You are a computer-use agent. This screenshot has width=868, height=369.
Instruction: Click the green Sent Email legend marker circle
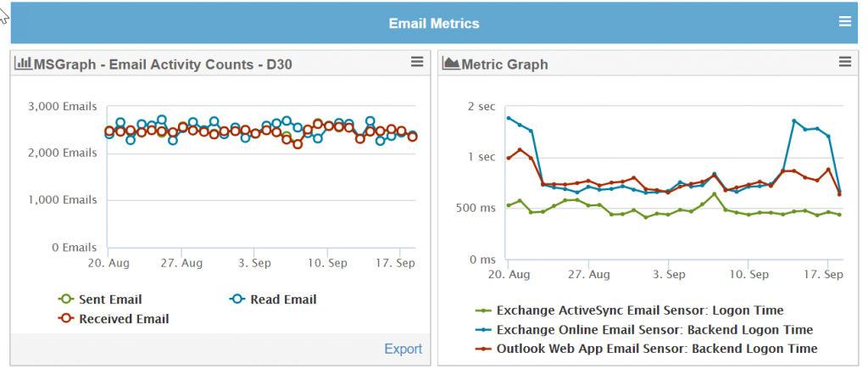[x=66, y=299]
